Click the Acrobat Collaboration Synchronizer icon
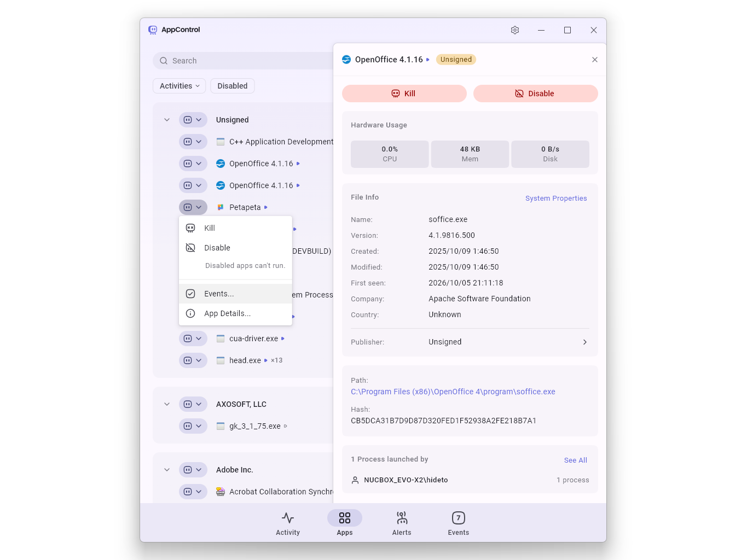The width and height of the screenshot is (747, 560). [x=221, y=492]
